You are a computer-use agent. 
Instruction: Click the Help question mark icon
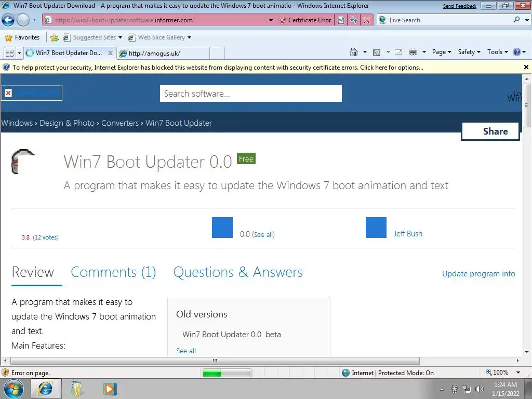coord(517,52)
